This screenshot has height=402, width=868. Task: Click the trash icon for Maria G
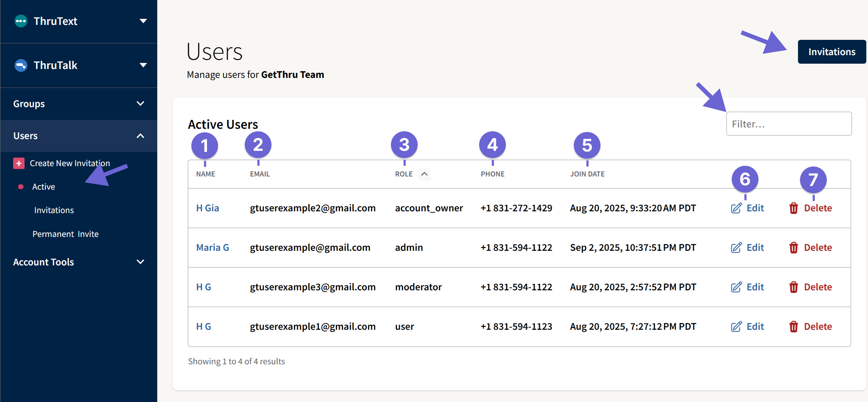coord(794,247)
